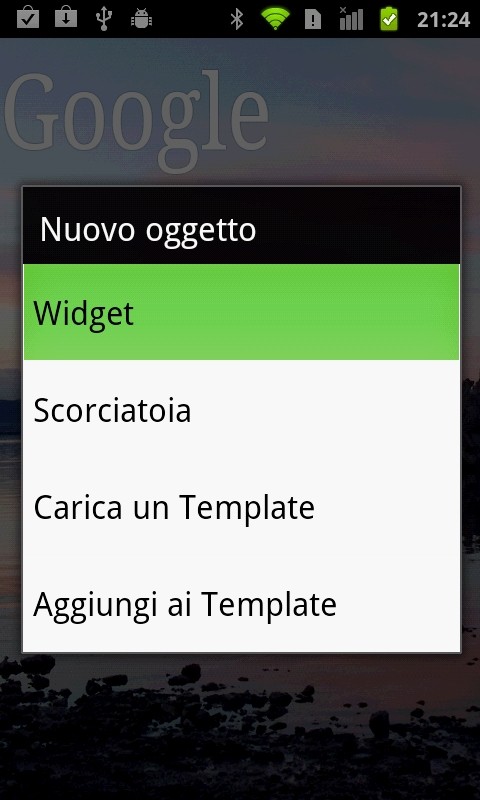Image resolution: width=480 pixels, height=800 pixels.
Task: Tap the Bluetooth status icon
Action: click(236, 19)
